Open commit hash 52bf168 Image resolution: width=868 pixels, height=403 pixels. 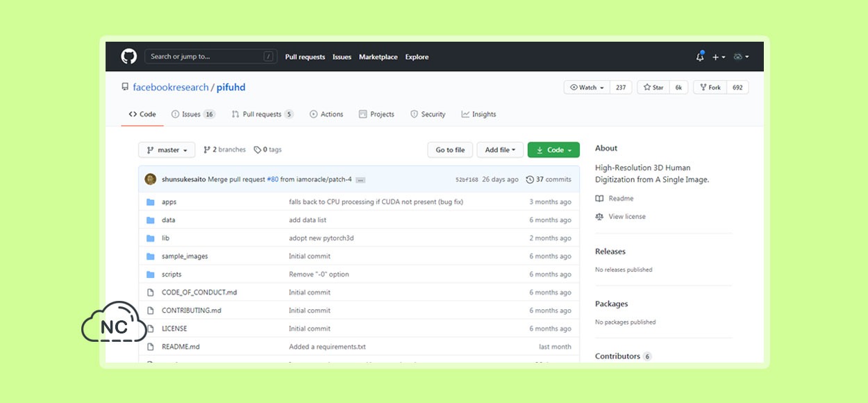467,179
